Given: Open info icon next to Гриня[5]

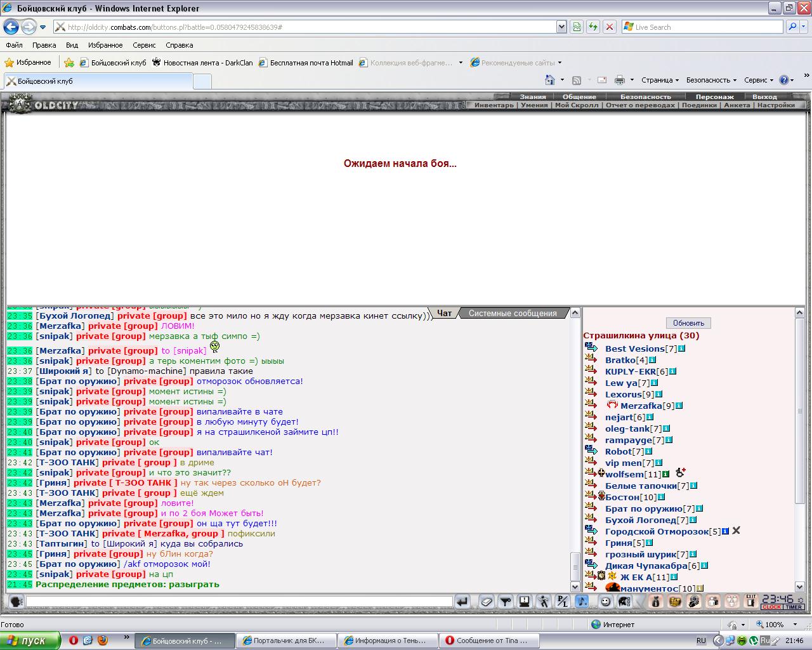Looking at the screenshot, I should coord(650,543).
